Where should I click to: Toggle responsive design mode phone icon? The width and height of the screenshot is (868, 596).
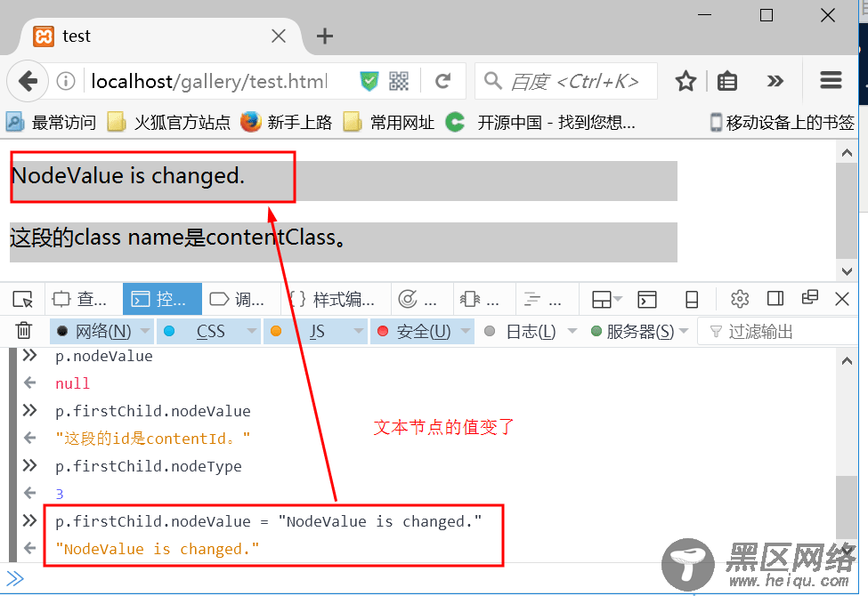(692, 300)
